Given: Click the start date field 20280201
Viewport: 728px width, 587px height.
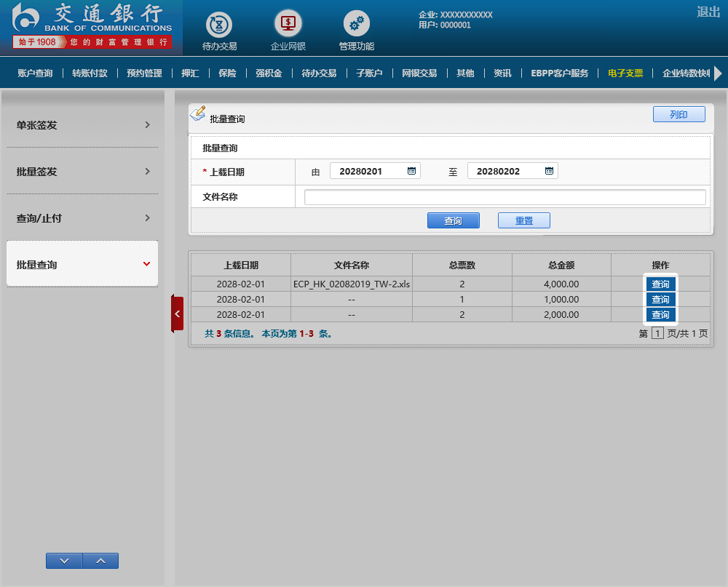Looking at the screenshot, I should tap(375, 171).
